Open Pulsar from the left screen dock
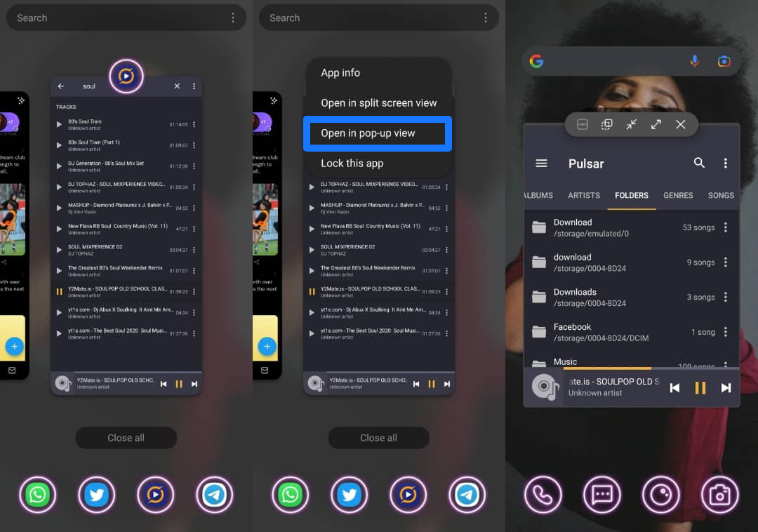The width and height of the screenshot is (758, 532). pos(156,495)
